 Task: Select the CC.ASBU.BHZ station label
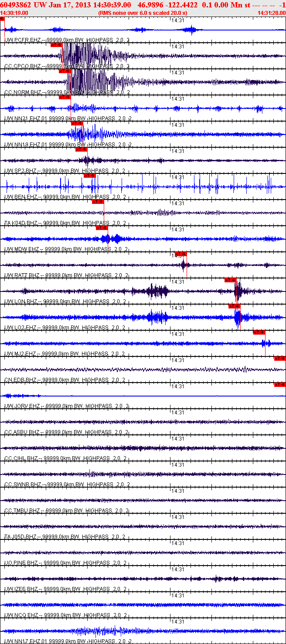pyautogui.click(x=66, y=432)
